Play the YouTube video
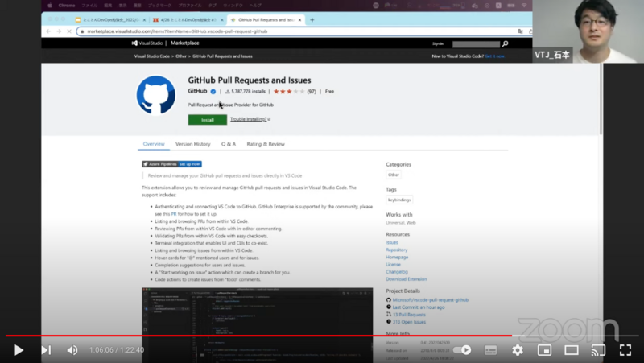Screen dimensions: 644x363 19,350
